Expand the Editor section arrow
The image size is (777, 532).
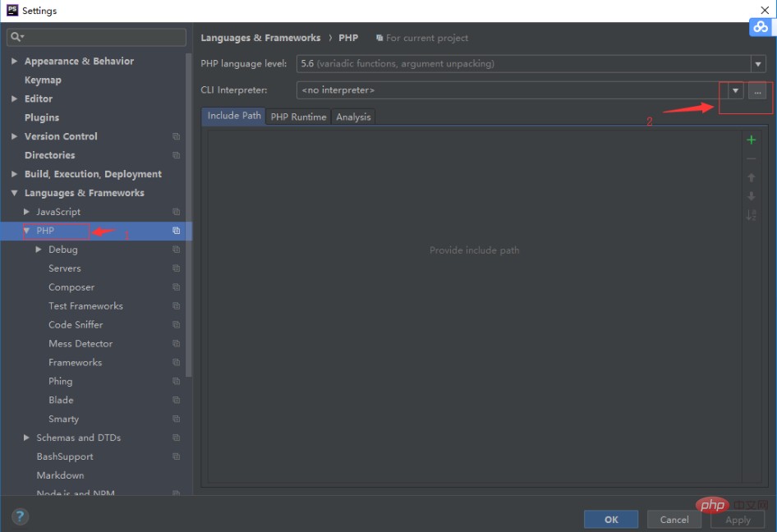(14, 99)
